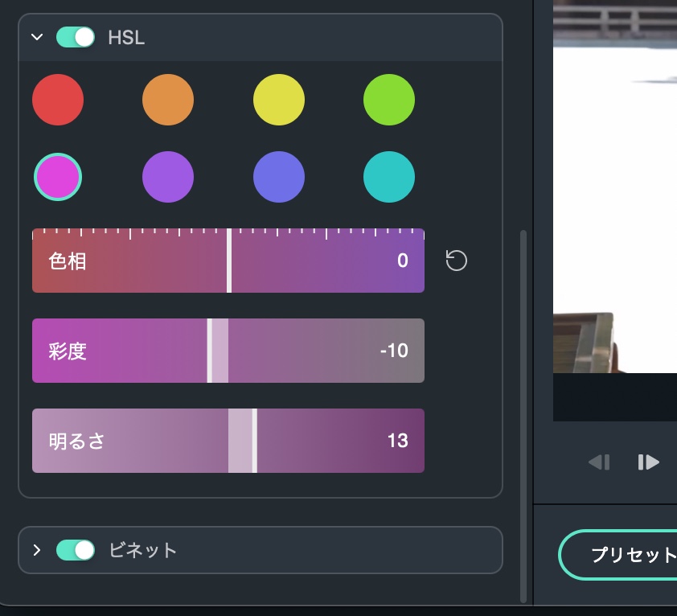Click the プリセット button
The width and height of the screenshot is (677, 616).
pyautogui.click(x=621, y=555)
